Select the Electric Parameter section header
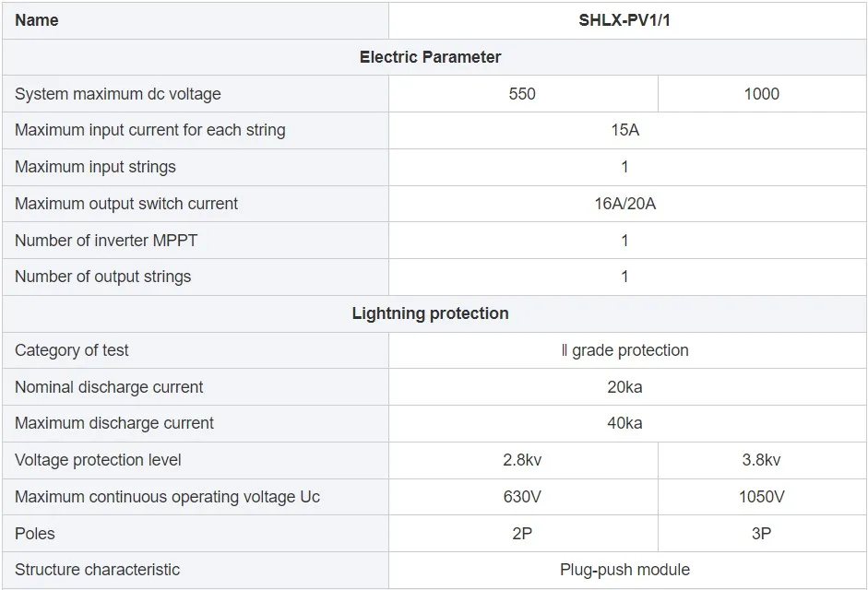The height and width of the screenshot is (590, 868). pyautogui.click(x=430, y=57)
